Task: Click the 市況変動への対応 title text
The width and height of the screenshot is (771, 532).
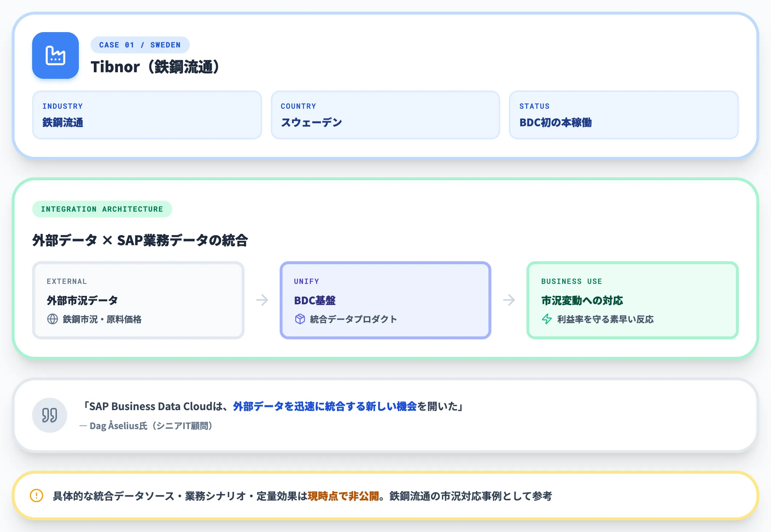Action: click(x=582, y=300)
